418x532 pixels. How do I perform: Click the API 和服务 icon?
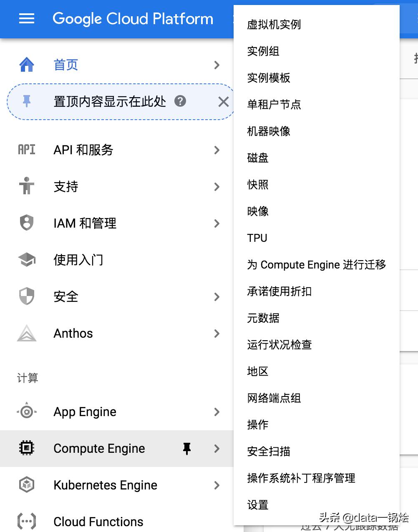pos(27,150)
